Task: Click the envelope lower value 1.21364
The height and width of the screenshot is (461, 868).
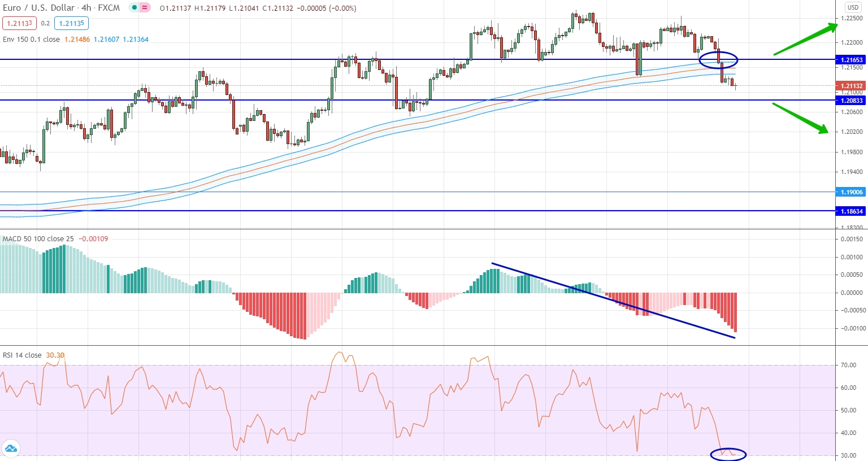Action: 136,40
